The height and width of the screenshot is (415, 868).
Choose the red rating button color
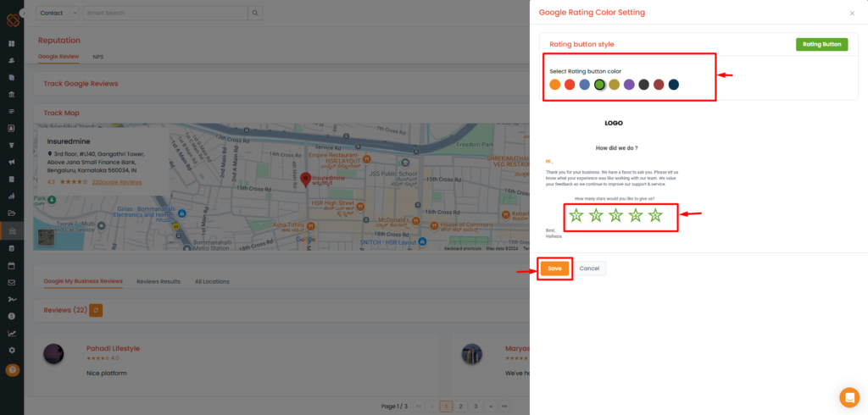(570, 85)
